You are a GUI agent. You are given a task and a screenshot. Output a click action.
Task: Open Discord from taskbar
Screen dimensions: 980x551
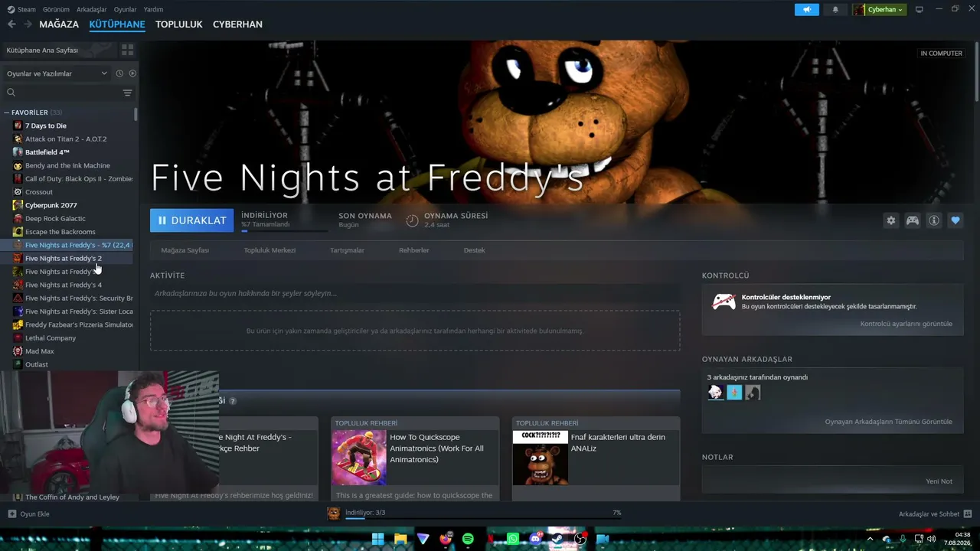535,539
